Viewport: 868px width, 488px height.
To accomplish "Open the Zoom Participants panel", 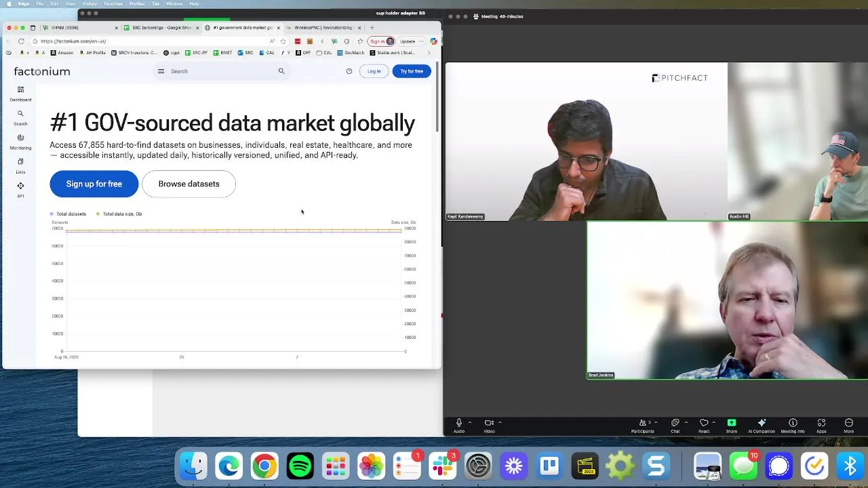I will [x=642, y=425].
